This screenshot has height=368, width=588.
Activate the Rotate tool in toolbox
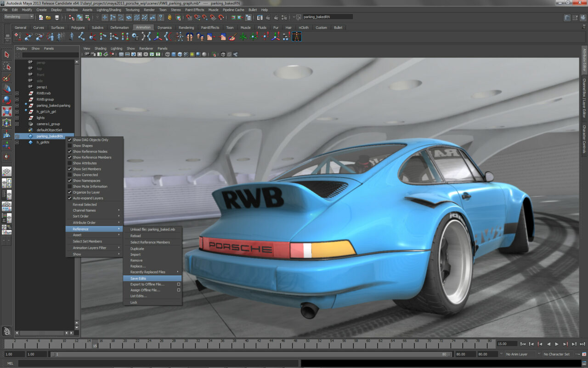pyautogui.click(x=6, y=100)
